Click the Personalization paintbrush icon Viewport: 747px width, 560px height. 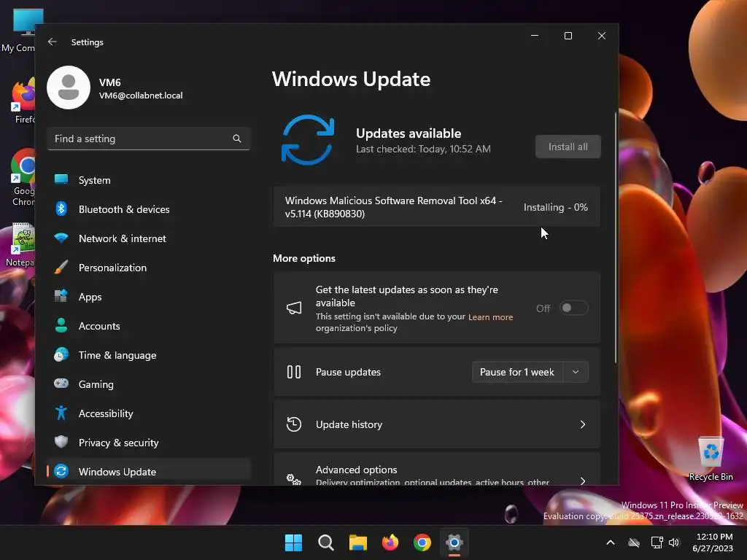coord(61,267)
